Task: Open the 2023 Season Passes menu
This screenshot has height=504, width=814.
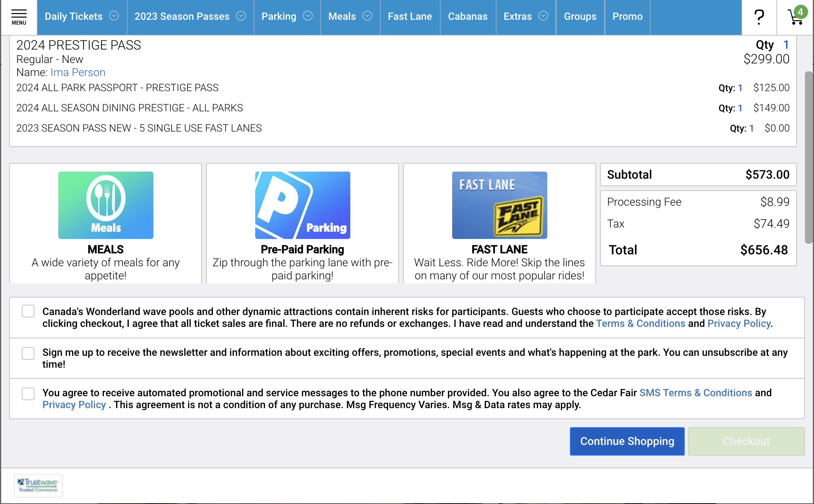Action: tap(182, 16)
